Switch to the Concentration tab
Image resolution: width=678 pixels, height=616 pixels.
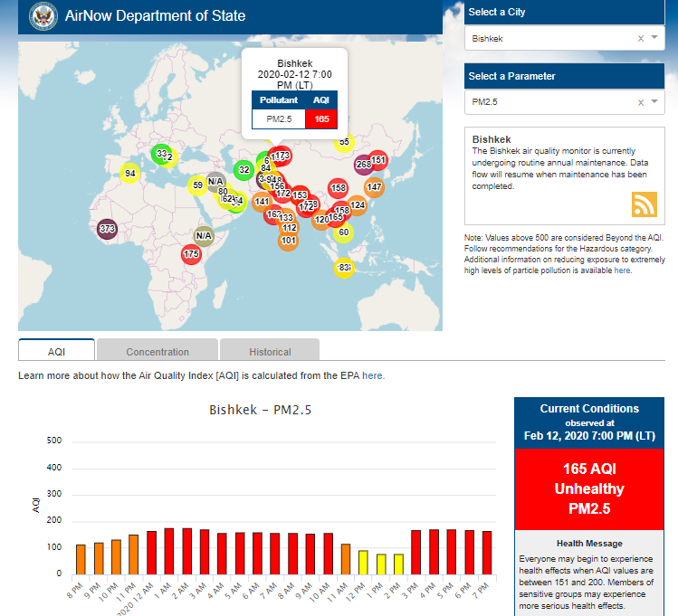tap(158, 352)
